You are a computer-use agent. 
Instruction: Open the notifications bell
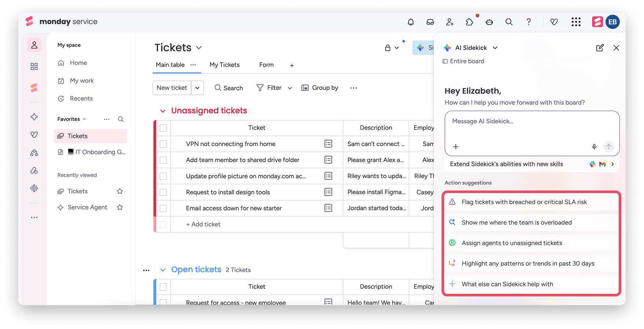point(411,22)
